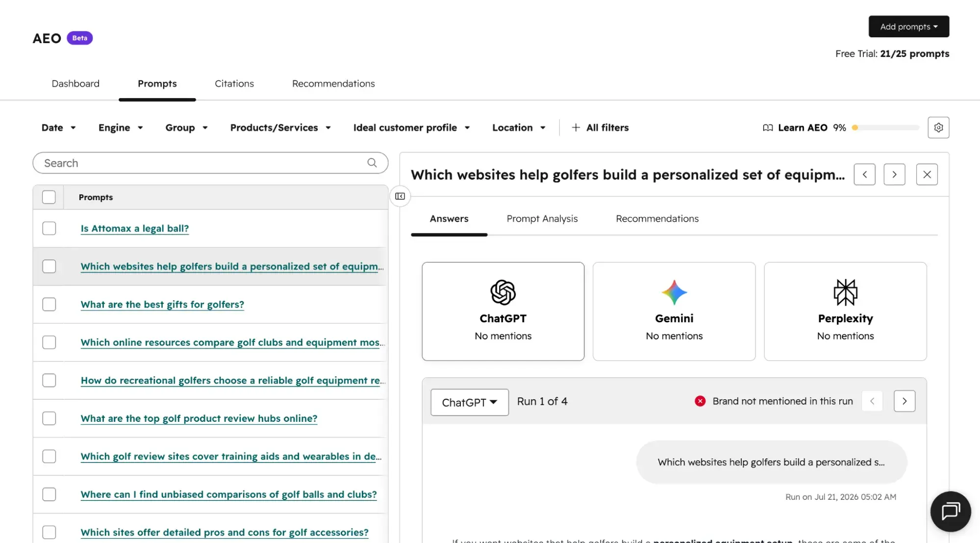Click the Gemini star logo icon
980x543 pixels.
coord(674,292)
